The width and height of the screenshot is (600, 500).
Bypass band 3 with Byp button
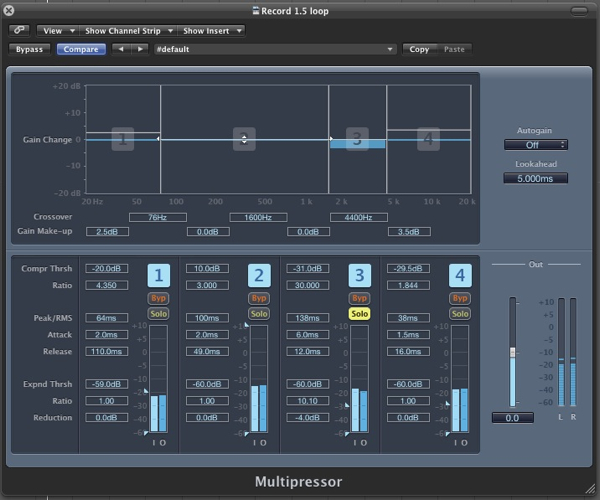tap(359, 298)
